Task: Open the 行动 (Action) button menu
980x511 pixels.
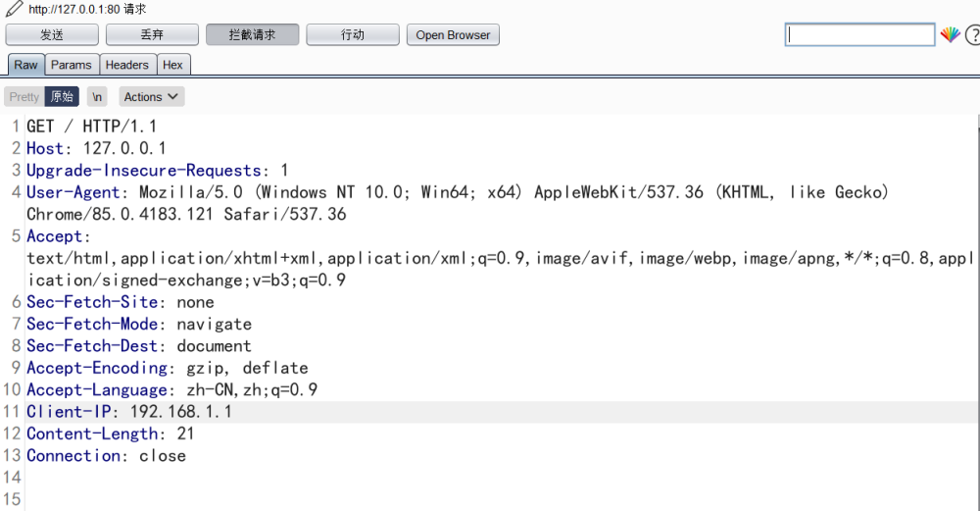Action: point(353,35)
